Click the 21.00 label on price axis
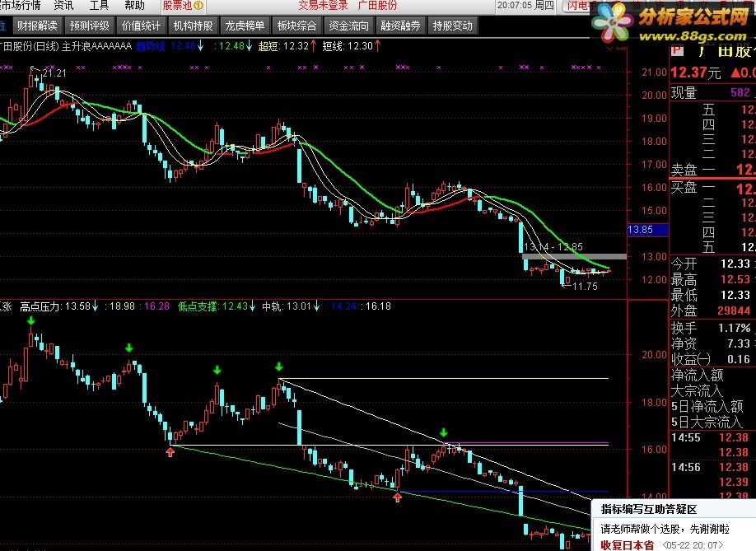 [654, 72]
